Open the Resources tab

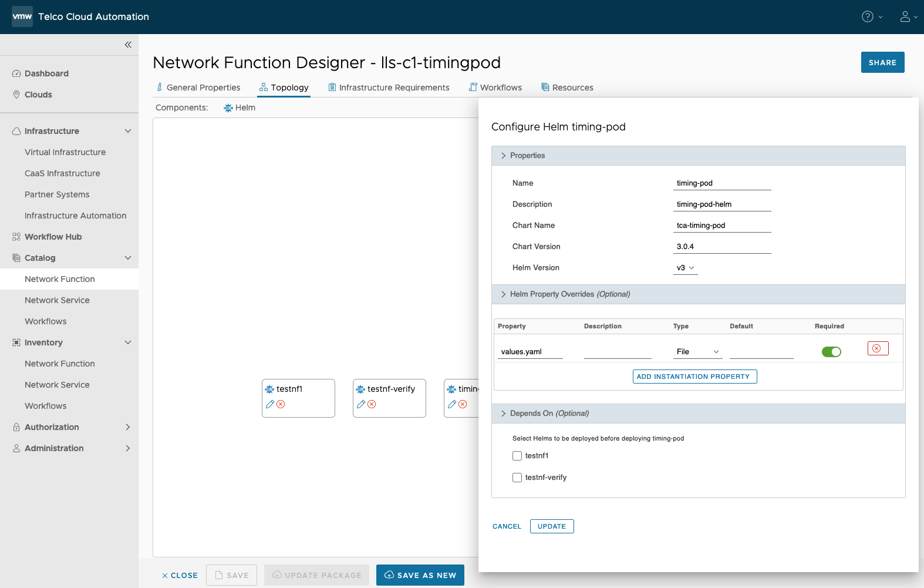click(567, 88)
